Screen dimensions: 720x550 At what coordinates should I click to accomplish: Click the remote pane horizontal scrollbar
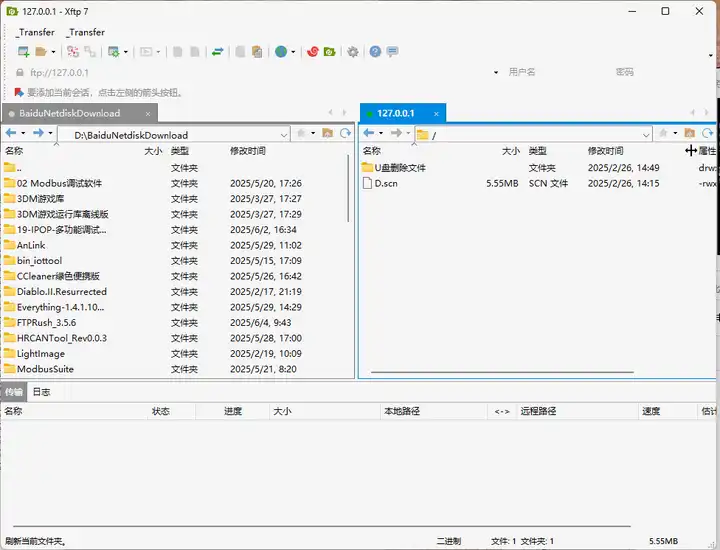[x=502, y=372]
